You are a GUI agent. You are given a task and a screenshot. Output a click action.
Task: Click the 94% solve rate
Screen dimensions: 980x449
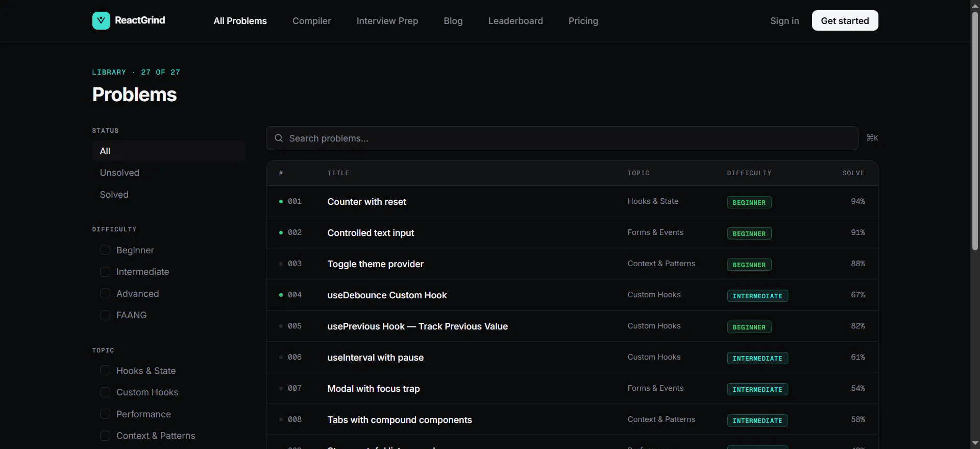(857, 201)
